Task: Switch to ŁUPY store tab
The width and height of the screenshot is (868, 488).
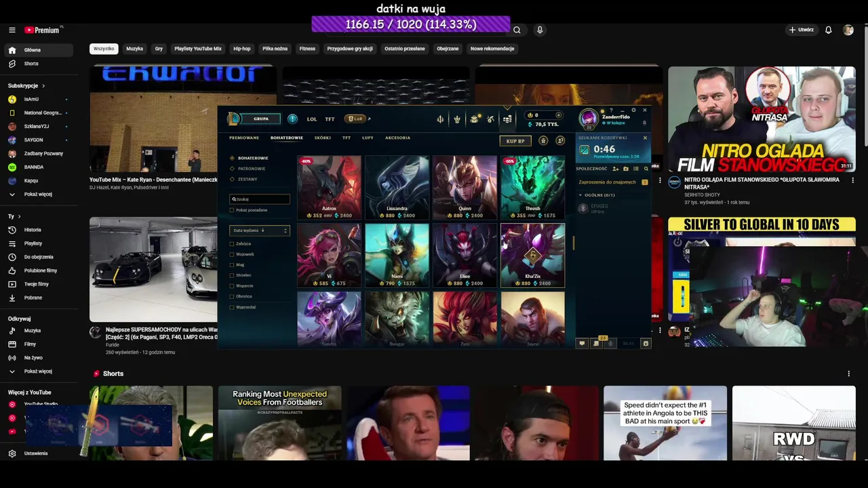Action: [368, 138]
